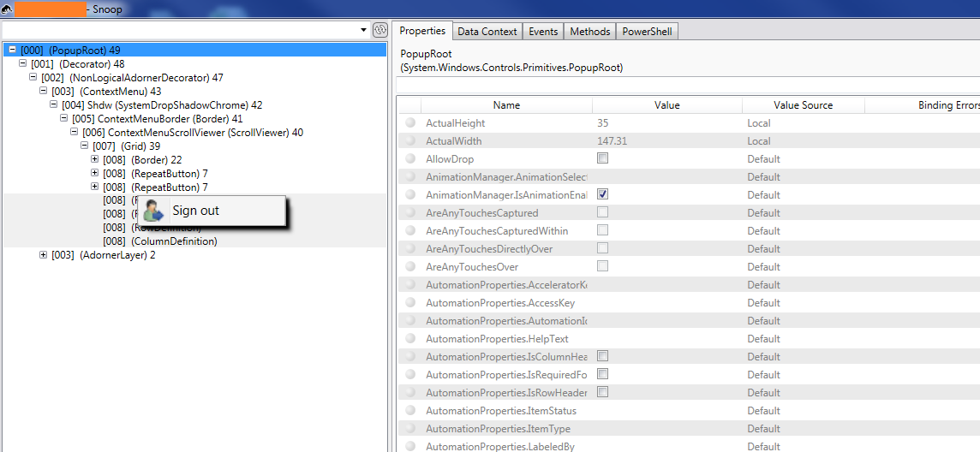Click the breakpoint circle beside AutomationProperties.HelpText
The width and height of the screenshot is (980, 452).
tap(411, 339)
